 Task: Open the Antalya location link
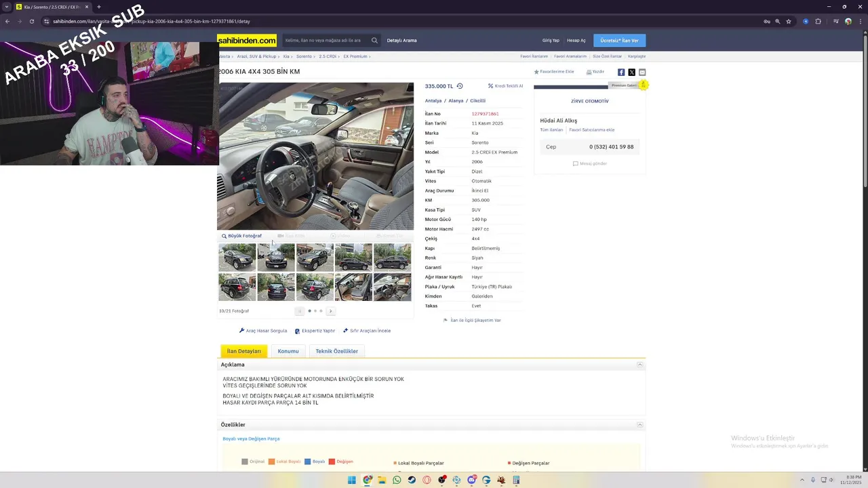point(433,101)
